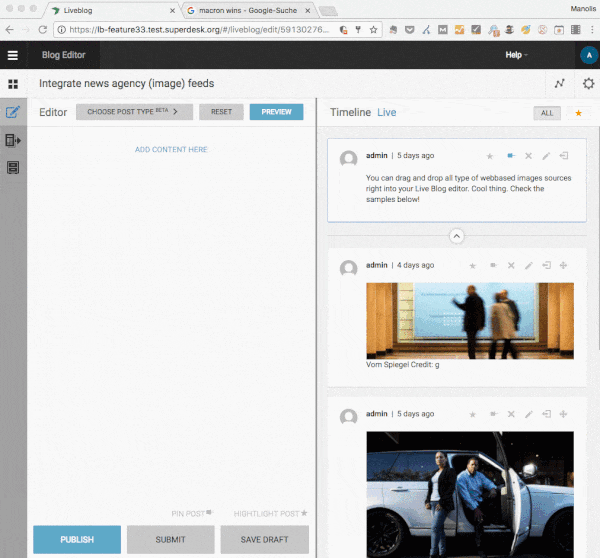Close the 'macron wins' browser tab
The height and width of the screenshot is (558, 600).
click(x=307, y=11)
